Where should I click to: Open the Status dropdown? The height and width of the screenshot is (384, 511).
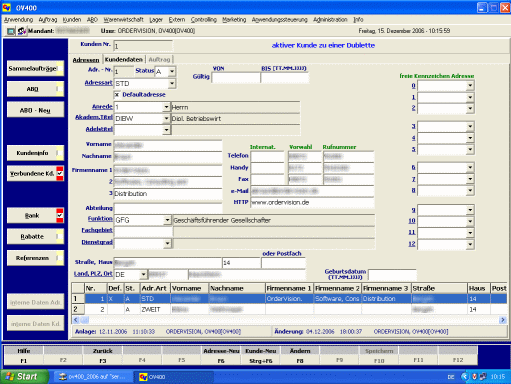(172, 71)
